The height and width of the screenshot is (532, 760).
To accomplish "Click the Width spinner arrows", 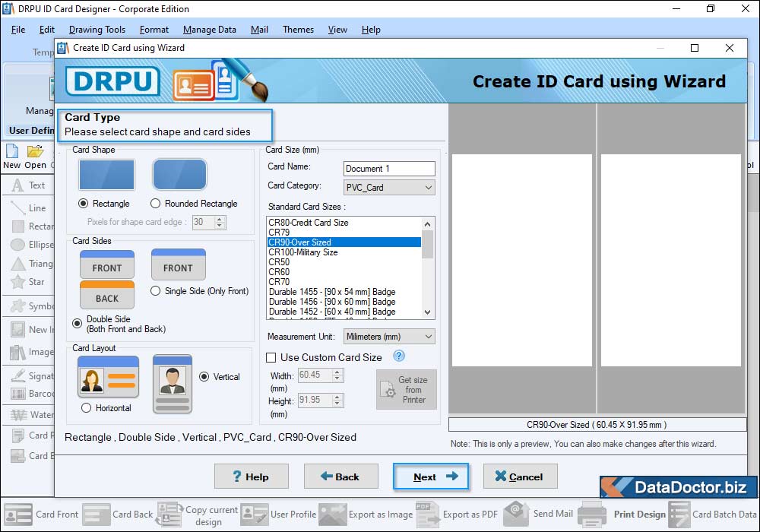I will (338, 375).
